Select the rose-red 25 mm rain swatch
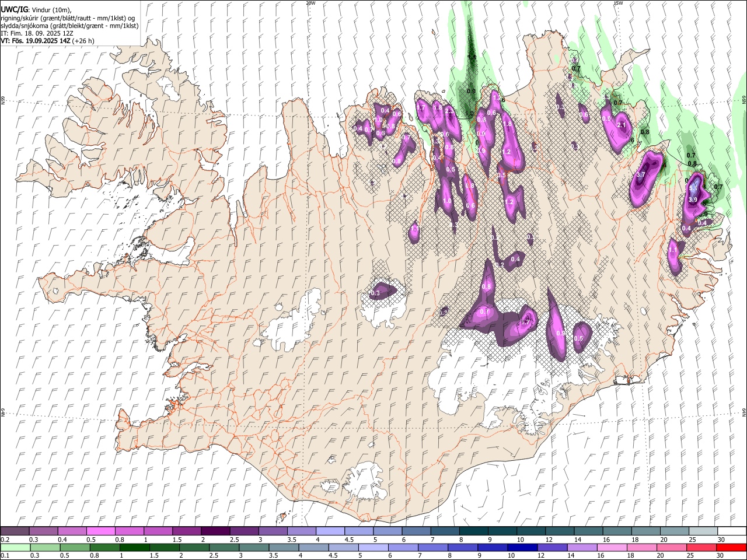 tap(702, 547)
